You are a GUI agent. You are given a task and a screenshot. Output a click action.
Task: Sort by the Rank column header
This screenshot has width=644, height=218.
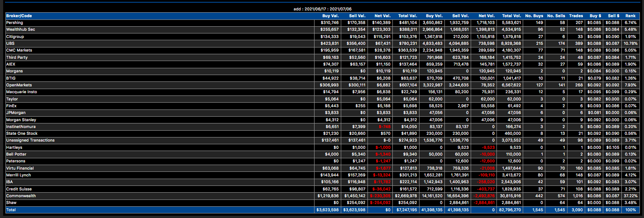[x=630, y=16]
